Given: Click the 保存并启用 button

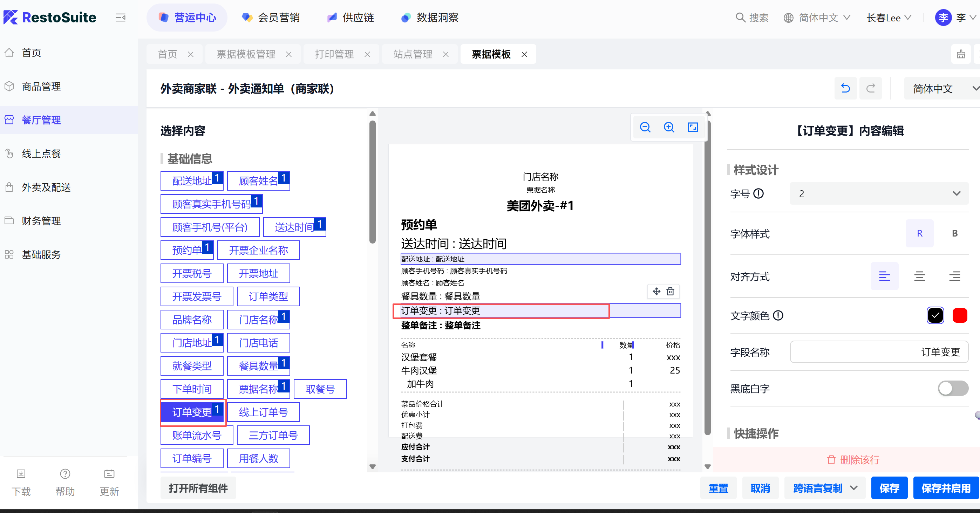Looking at the screenshot, I should pyautogui.click(x=946, y=488).
